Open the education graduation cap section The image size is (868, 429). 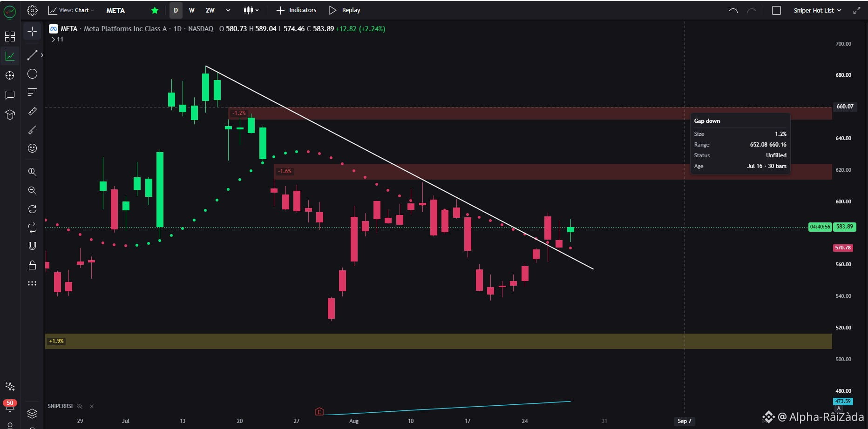(x=10, y=114)
